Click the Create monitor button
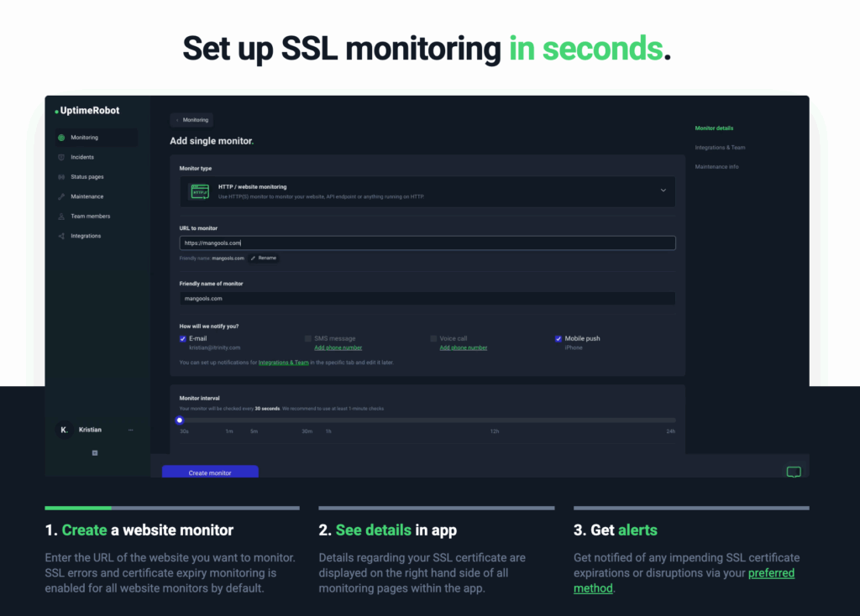860x616 pixels. pos(210,472)
